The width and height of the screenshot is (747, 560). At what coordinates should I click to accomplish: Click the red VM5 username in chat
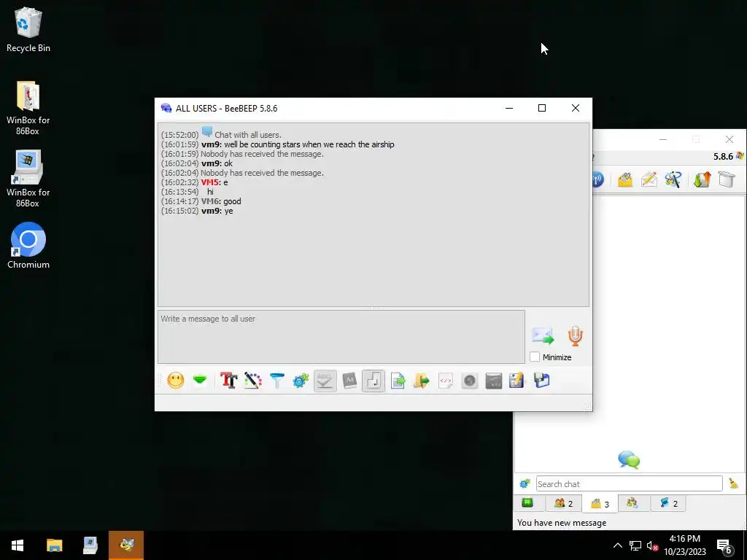[210, 182]
